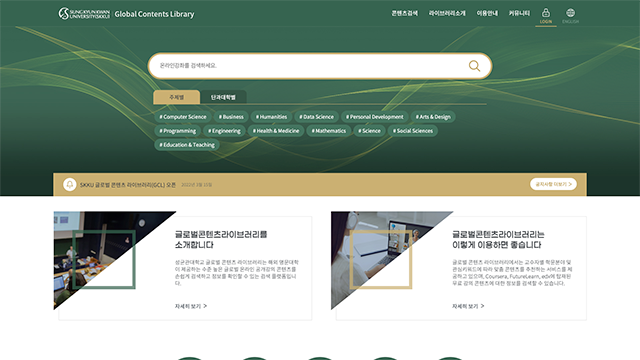Click the notification bell icon
The height and width of the screenshot is (360, 640).
tap(69, 184)
